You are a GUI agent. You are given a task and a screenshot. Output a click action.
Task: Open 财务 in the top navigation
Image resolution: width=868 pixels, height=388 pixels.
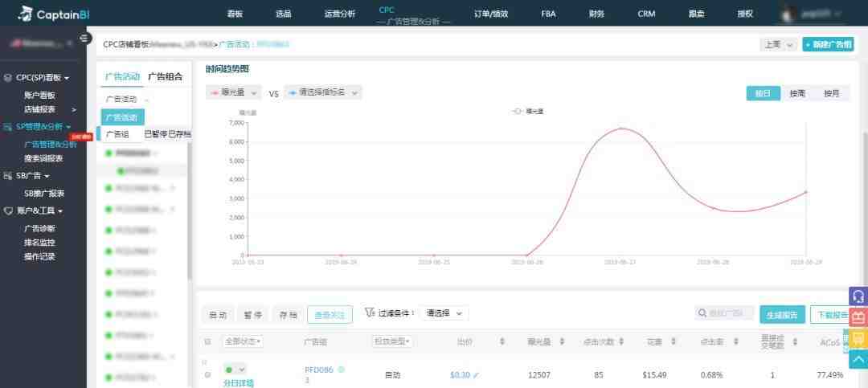[596, 14]
